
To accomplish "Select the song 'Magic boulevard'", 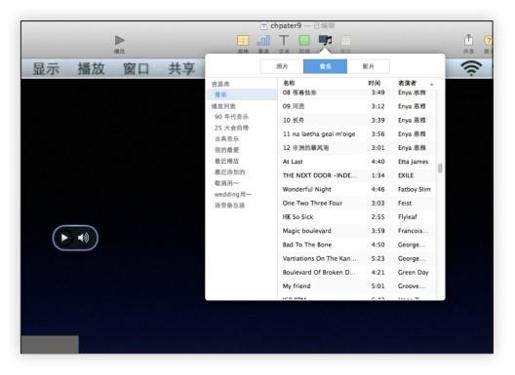I will point(358,231).
